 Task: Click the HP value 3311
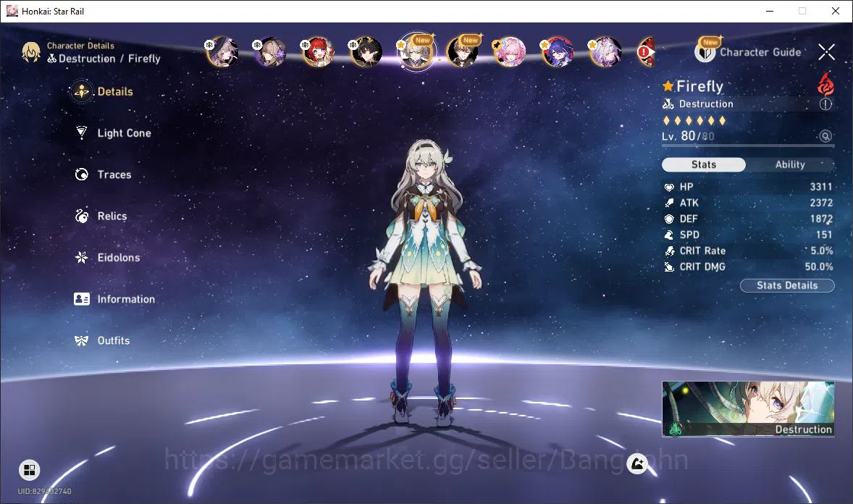tap(821, 187)
